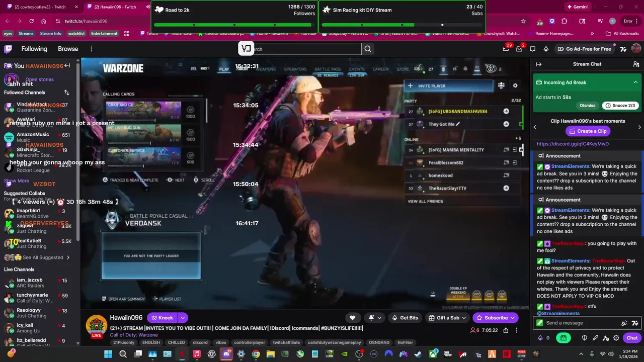This screenshot has width=644, height=362.
Task: Open the chat settings gear
Action: click(616, 338)
